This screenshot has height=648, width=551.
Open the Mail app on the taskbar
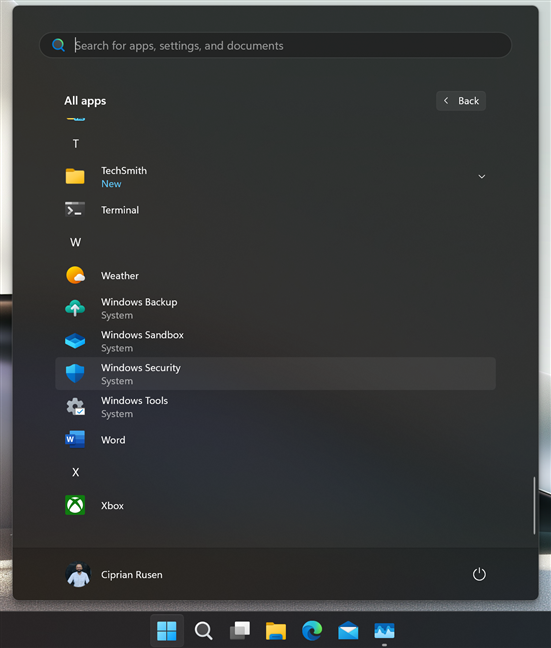click(348, 631)
